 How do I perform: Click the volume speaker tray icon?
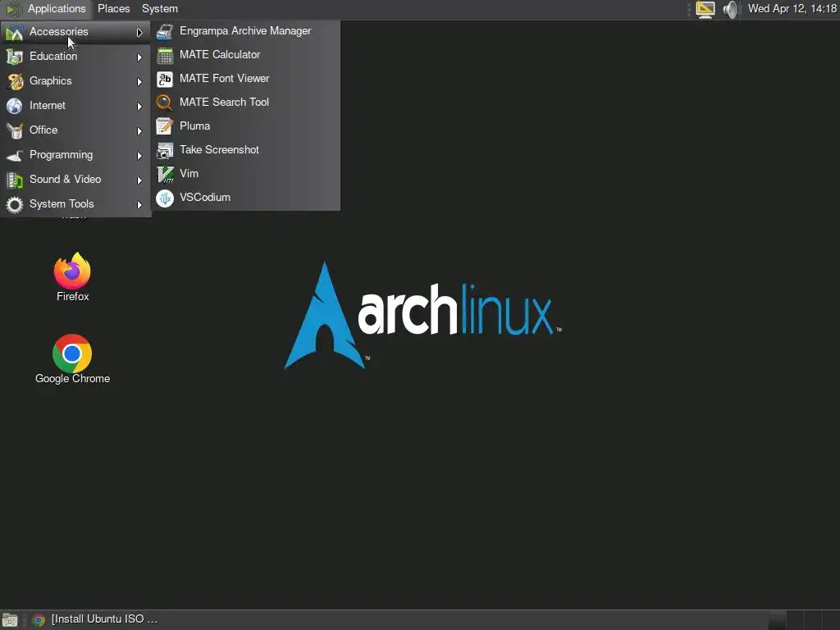[730, 9]
